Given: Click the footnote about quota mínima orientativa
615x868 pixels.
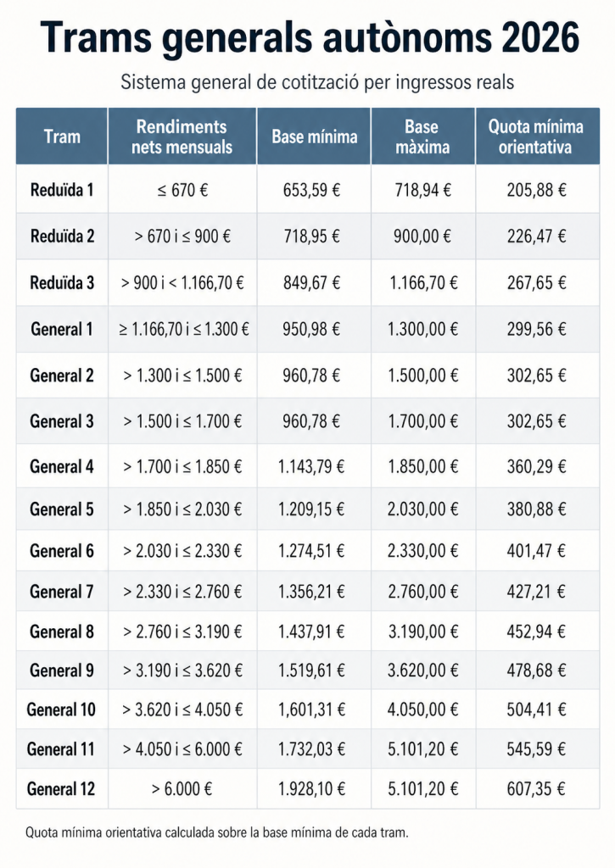Looking at the screenshot, I should click(218, 832).
